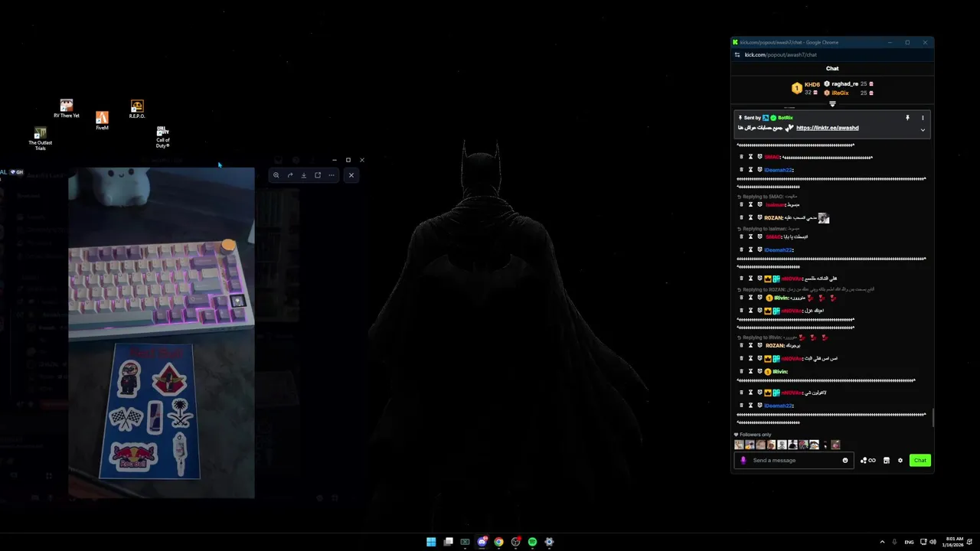Open the Settings gear app on the taskbar
Viewport: 980px width, 551px height.
549,542
